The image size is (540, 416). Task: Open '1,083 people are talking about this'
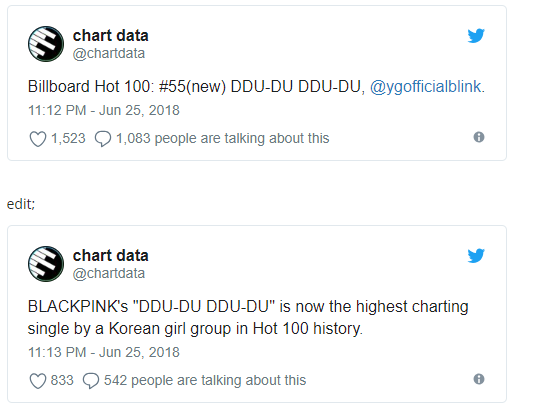[222, 138]
